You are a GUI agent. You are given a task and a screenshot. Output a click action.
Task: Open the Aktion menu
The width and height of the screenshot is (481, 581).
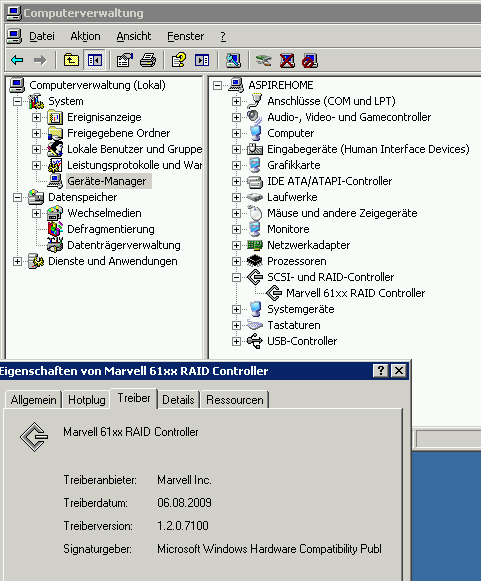tap(85, 36)
